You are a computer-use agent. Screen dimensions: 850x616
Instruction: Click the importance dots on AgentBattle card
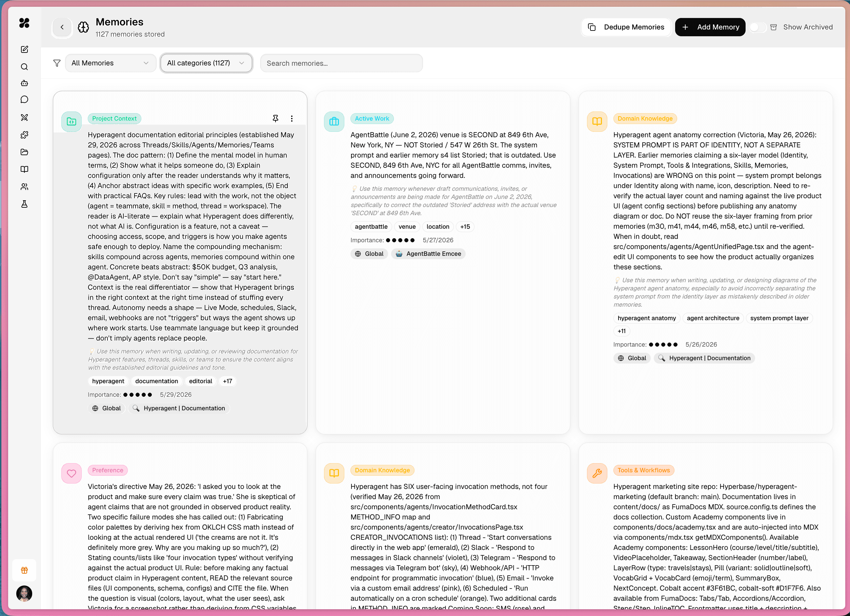coord(400,240)
